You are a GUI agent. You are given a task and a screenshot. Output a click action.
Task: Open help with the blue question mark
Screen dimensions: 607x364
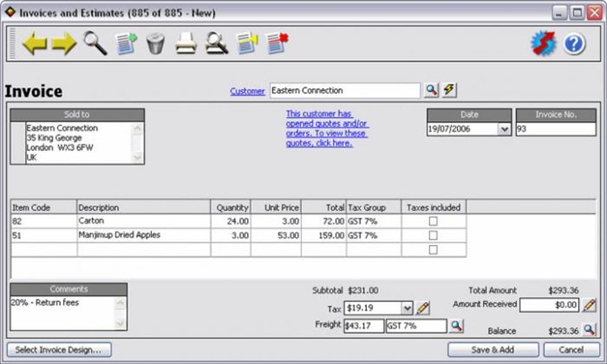(x=574, y=43)
